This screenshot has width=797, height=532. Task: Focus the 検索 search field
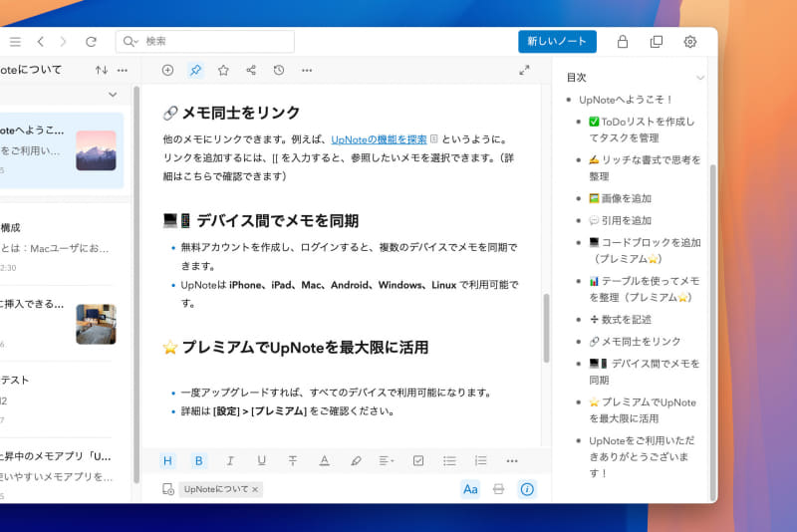[205, 41]
